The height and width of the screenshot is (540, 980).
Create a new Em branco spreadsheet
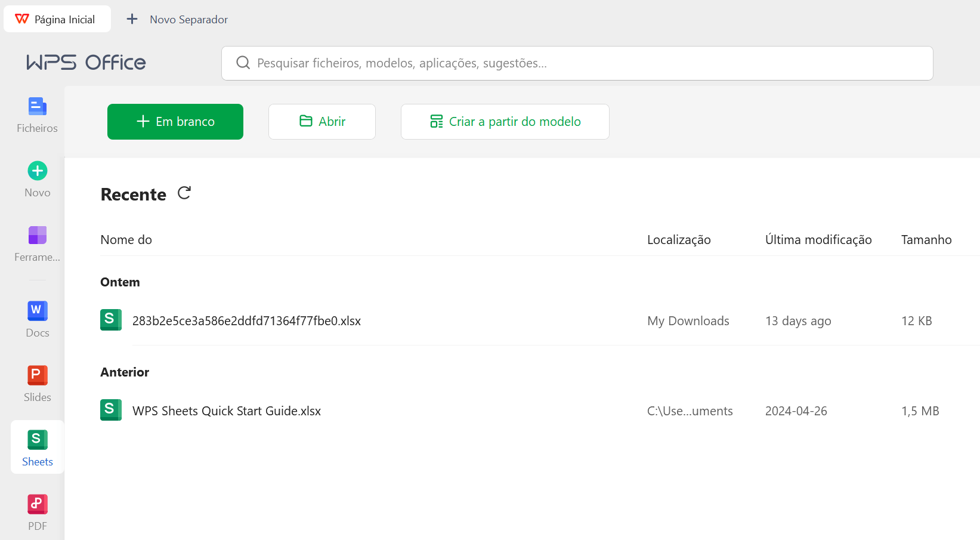175,122
